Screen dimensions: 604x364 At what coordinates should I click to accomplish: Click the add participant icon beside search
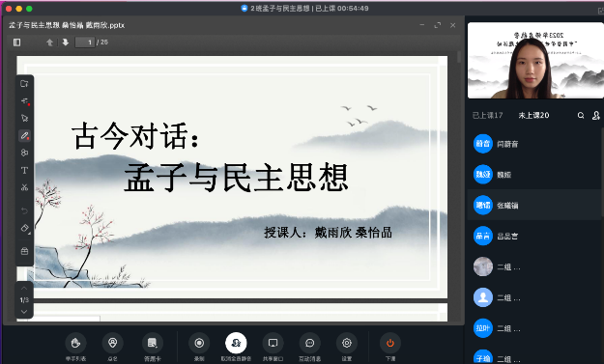(x=596, y=116)
